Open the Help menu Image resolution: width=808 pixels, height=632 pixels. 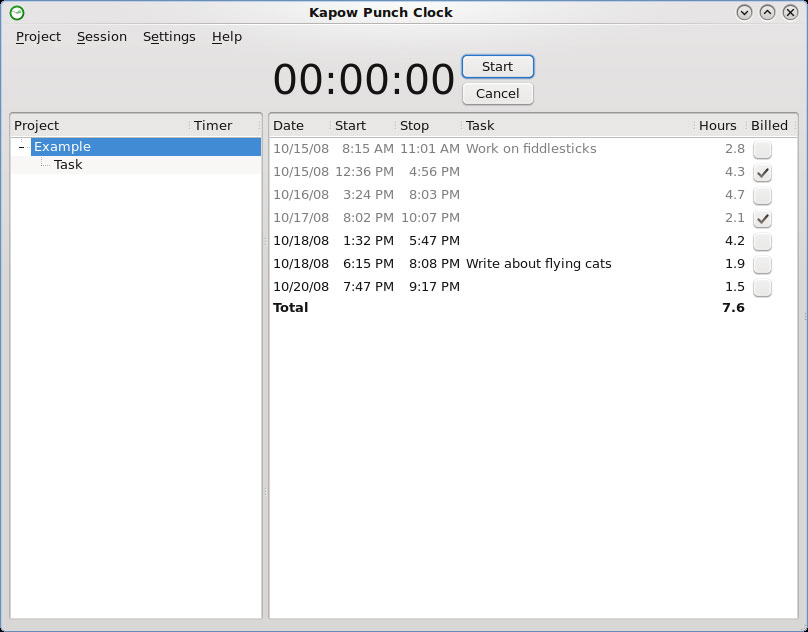227,37
